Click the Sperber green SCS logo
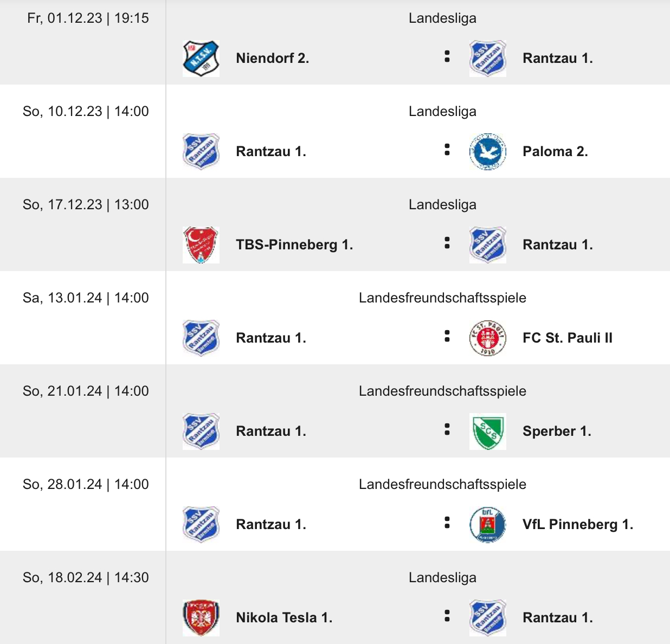The image size is (670, 644). (487, 431)
